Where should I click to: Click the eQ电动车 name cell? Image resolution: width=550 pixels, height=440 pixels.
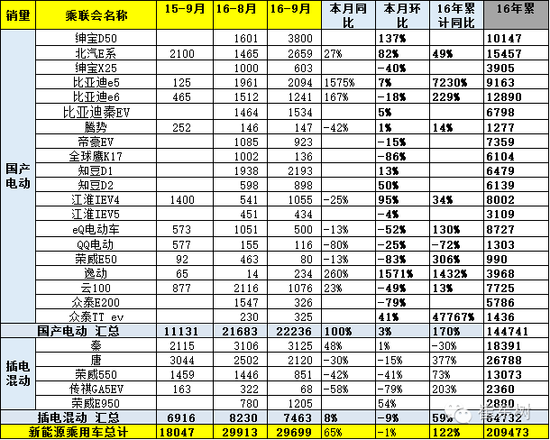pyautogui.click(x=96, y=229)
